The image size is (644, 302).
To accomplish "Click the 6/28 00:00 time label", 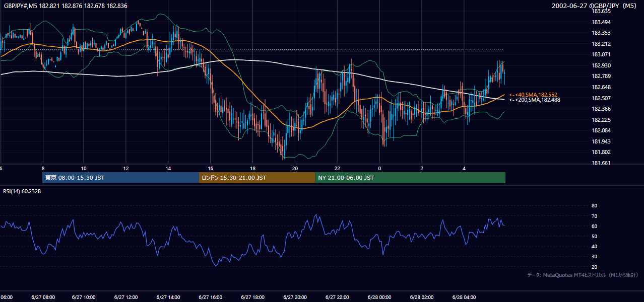I will (x=379, y=297).
